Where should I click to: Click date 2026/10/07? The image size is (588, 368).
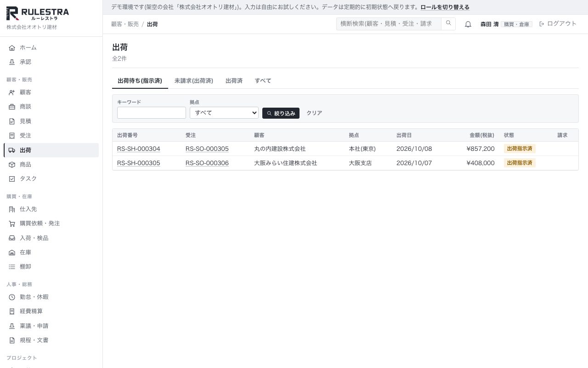[x=414, y=163]
